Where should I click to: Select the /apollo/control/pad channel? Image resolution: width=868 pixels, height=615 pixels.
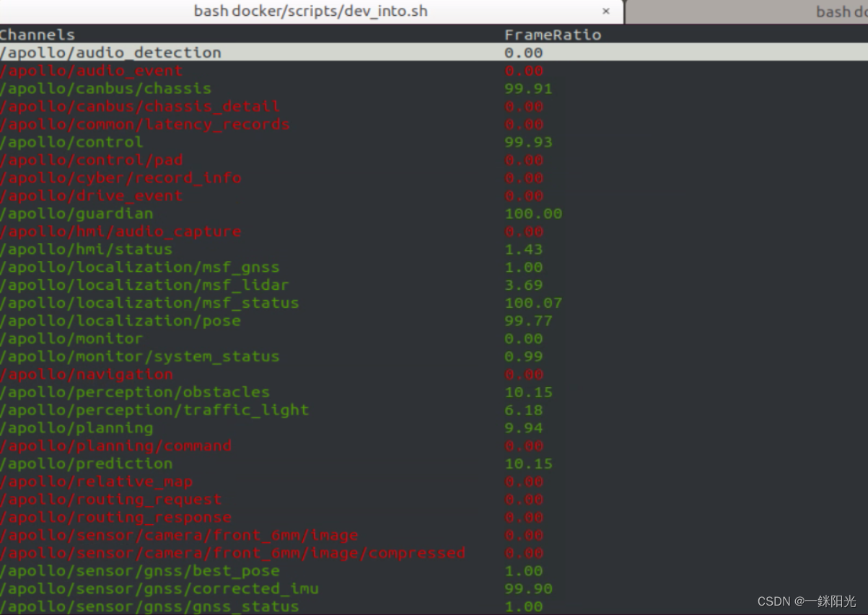click(92, 160)
